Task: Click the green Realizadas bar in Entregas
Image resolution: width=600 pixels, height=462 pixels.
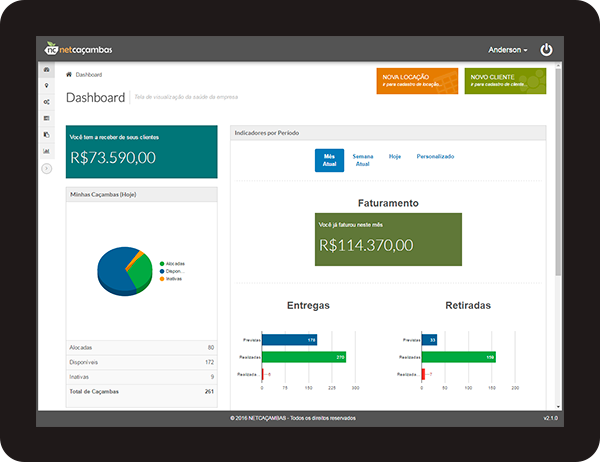Action: pyautogui.click(x=304, y=357)
